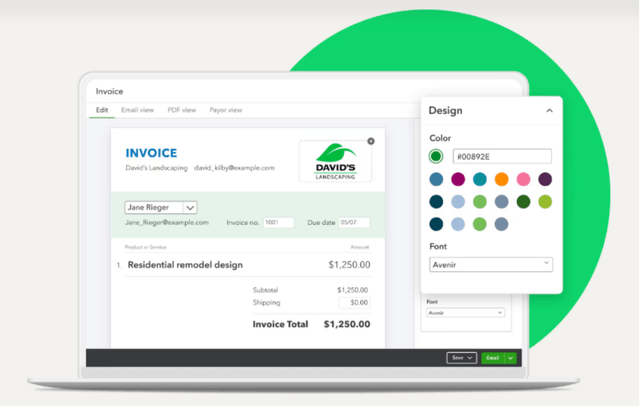
Task: Expand the Email button arrow menu
Action: [x=511, y=358]
